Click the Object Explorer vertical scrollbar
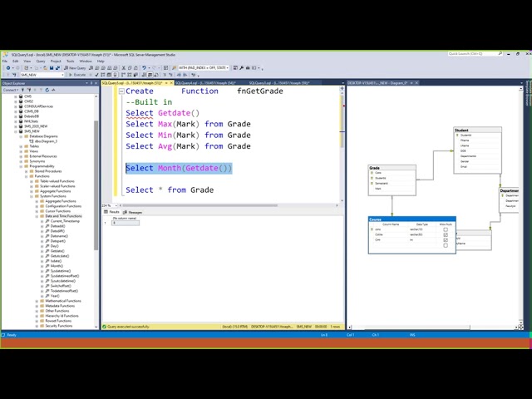The image size is (532, 399). coord(96,186)
